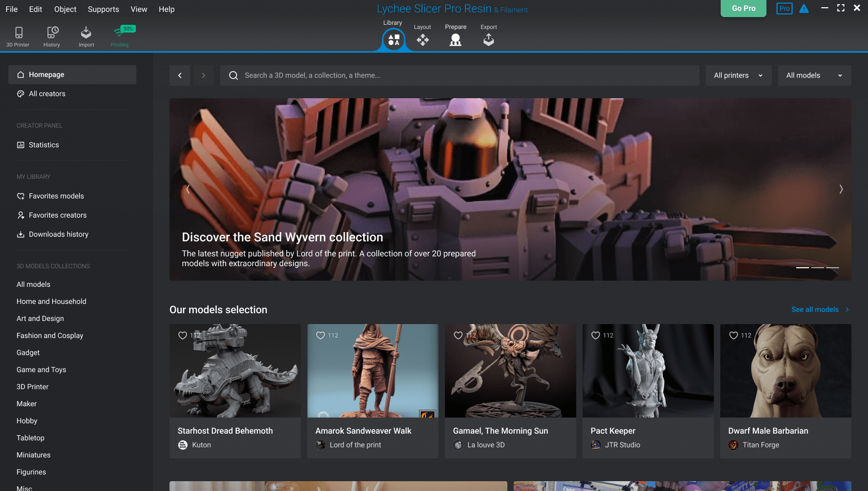868x491 pixels.
Task: Click the Go Pro button
Action: point(743,8)
